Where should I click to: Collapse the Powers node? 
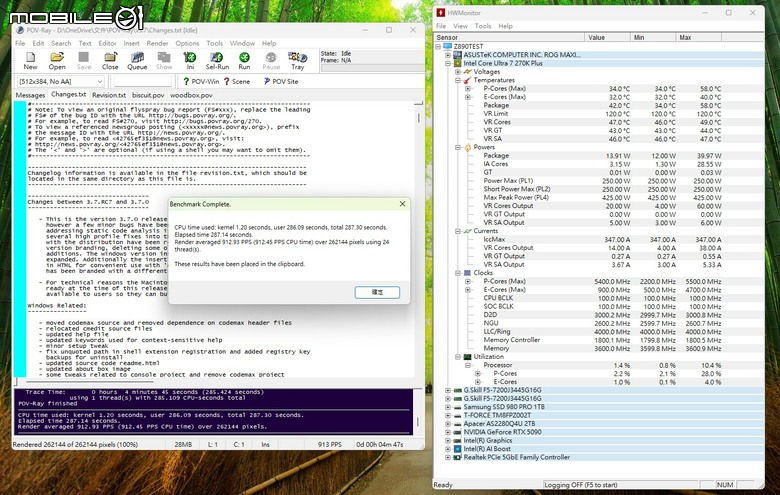[458, 147]
